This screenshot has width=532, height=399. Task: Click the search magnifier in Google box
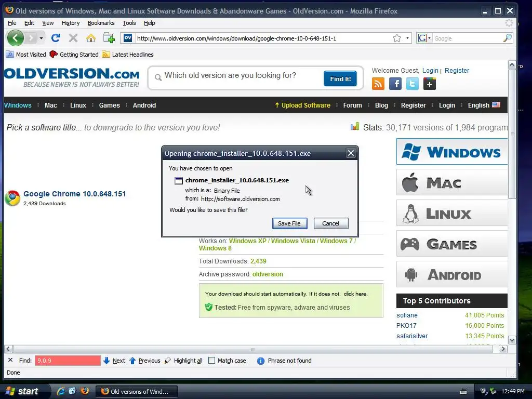[x=507, y=38]
